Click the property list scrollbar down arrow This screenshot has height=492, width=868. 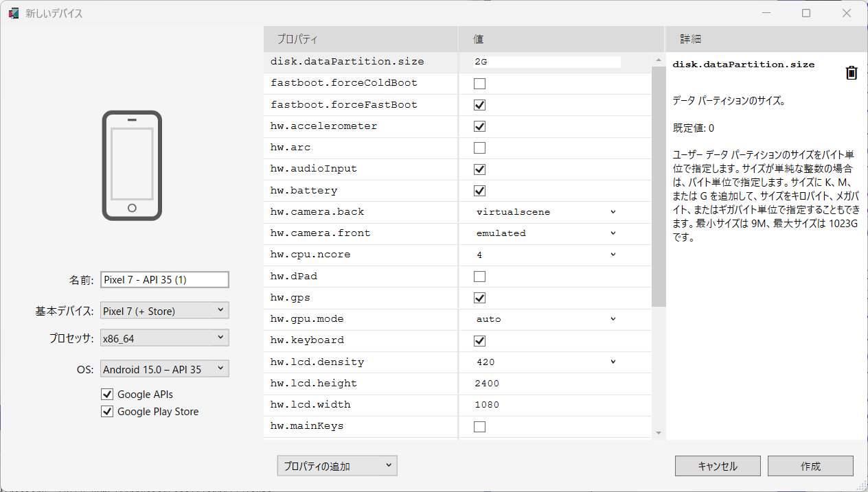coord(659,432)
